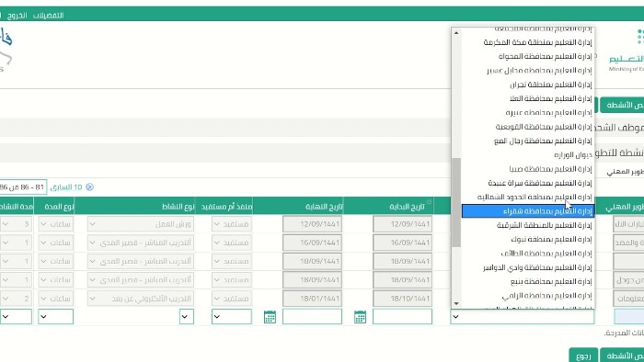Click the نوع المدة column header
The width and height of the screenshot is (644, 362).
59,207
